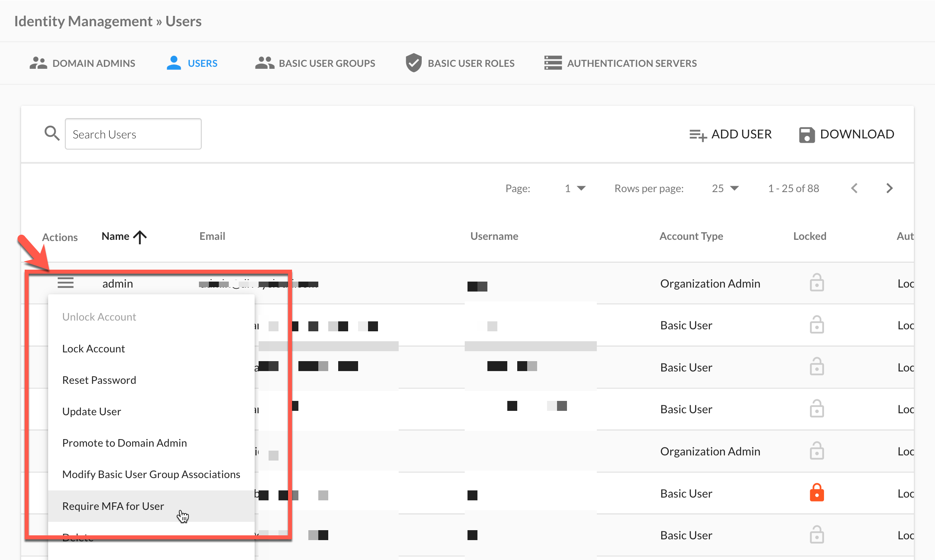Switch to the Domain Admins tab

82,63
